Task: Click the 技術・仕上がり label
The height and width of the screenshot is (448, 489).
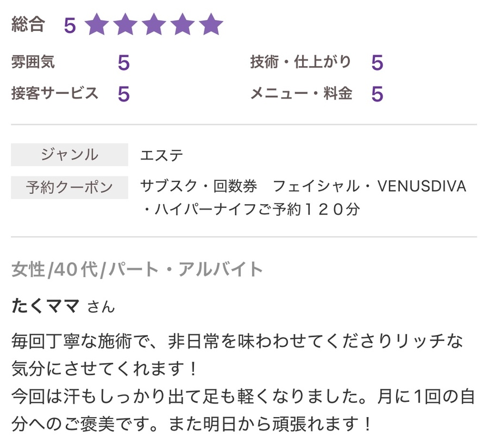Action: tap(300, 62)
